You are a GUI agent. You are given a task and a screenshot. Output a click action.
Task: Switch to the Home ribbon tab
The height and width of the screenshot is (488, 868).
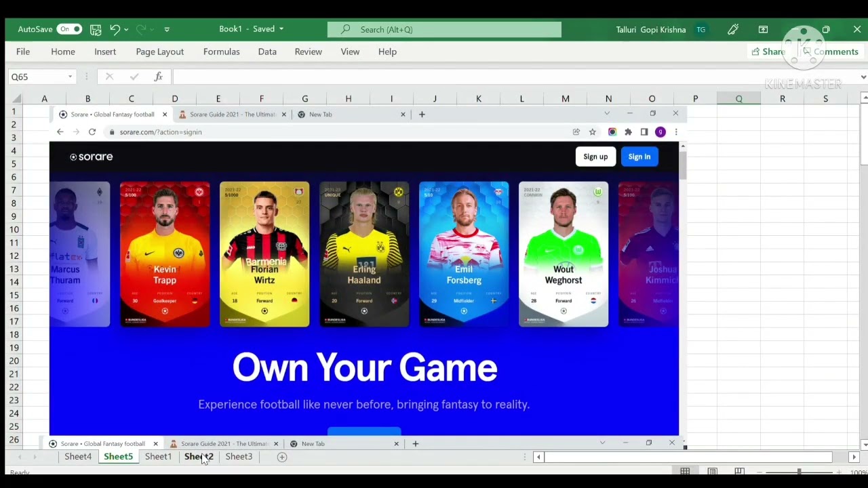tap(63, 52)
